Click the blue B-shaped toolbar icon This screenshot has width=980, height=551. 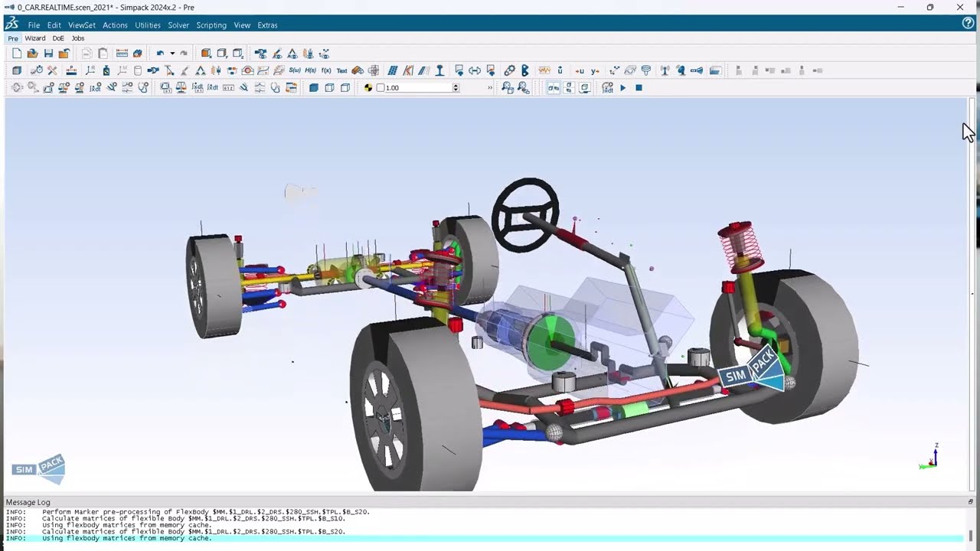pyautogui.click(x=525, y=70)
